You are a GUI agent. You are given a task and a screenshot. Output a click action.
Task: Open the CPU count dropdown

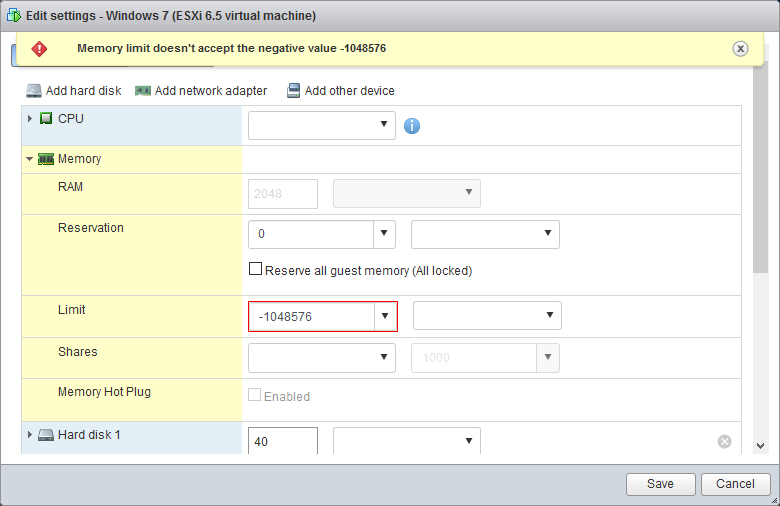[x=321, y=125]
